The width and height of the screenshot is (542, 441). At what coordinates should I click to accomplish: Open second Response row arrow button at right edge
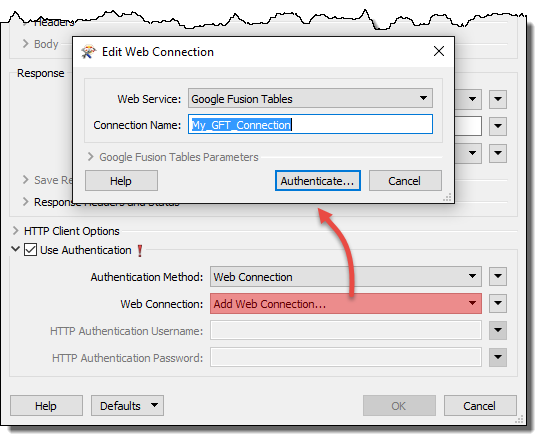point(498,126)
